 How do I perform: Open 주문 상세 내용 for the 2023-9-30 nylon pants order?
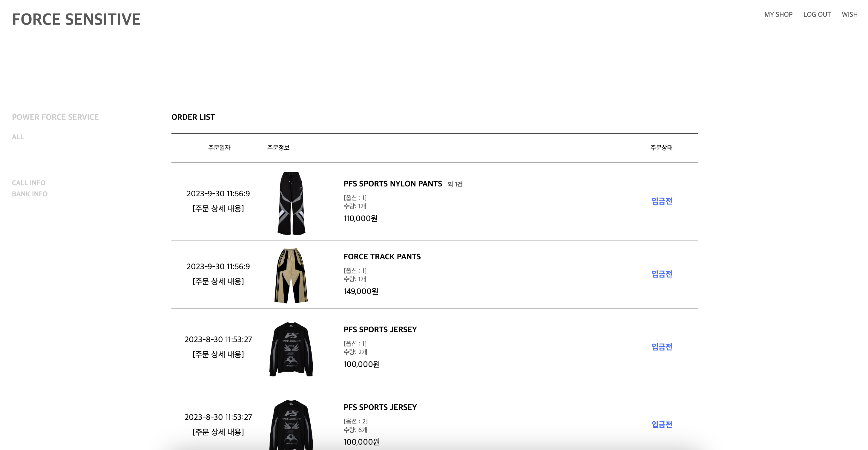pyautogui.click(x=219, y=209)
